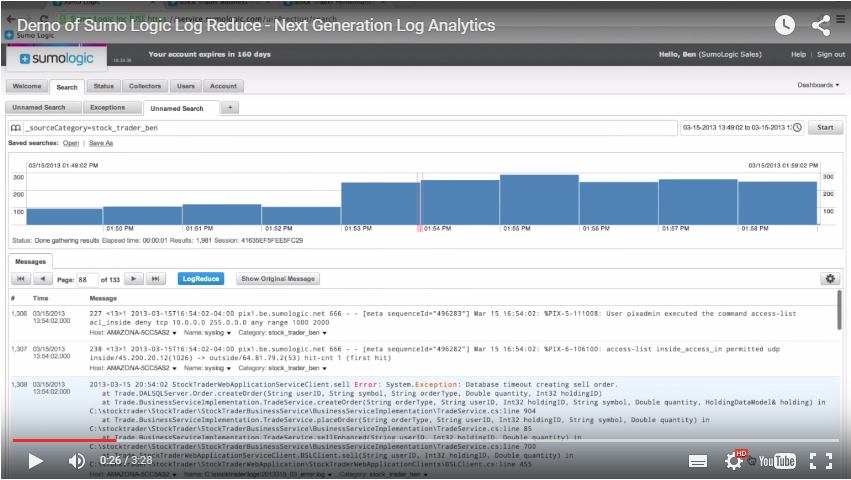Click the Start search button
851x480 pixels.
pyautogui.click(x=825, y=128)
